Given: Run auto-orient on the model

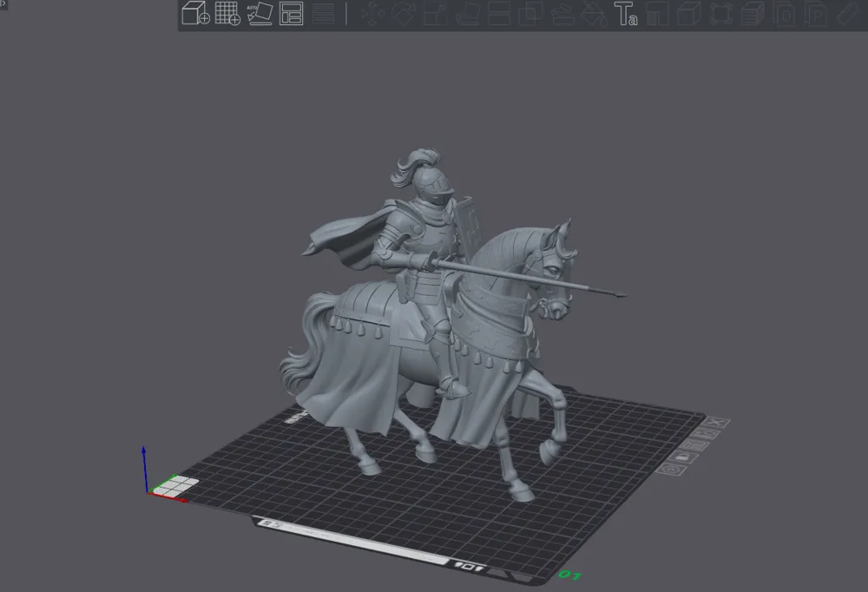Looking at the screenshot, I should point(262,15).
